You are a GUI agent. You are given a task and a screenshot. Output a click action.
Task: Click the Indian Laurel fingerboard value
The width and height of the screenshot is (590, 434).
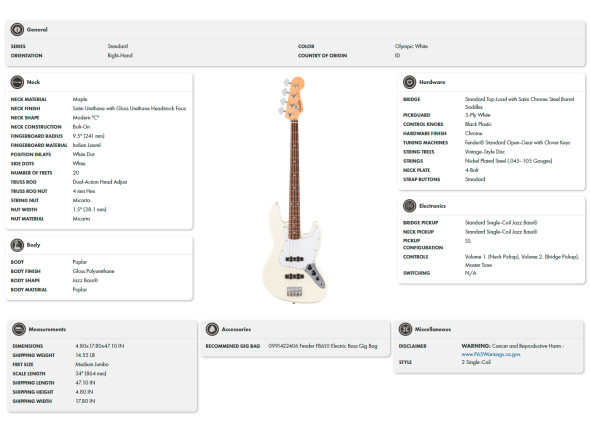(87, 145)
